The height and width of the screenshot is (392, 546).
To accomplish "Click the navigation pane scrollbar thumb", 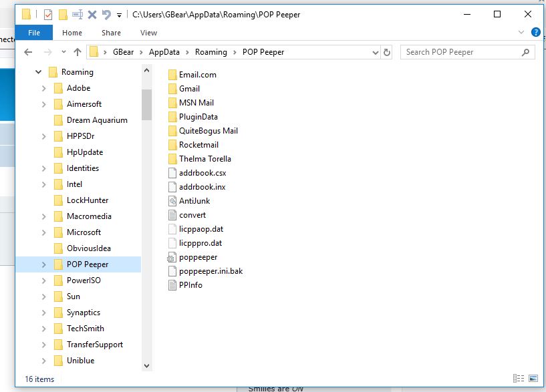I will click(x=146, y=104).
